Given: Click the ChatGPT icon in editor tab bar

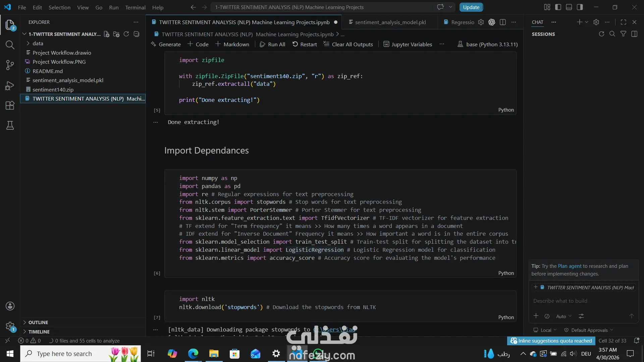Looking at the screenshot, I should pos(492,22).
